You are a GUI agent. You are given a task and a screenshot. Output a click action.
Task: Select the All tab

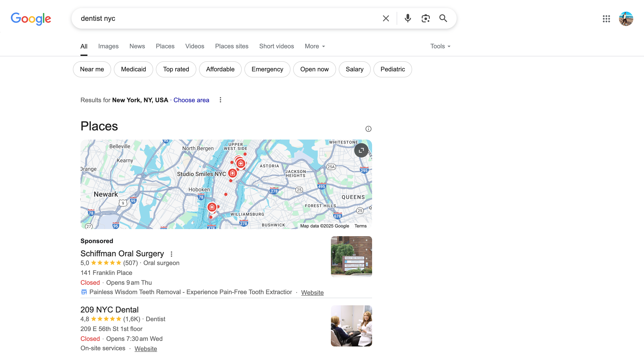[84, 47]
